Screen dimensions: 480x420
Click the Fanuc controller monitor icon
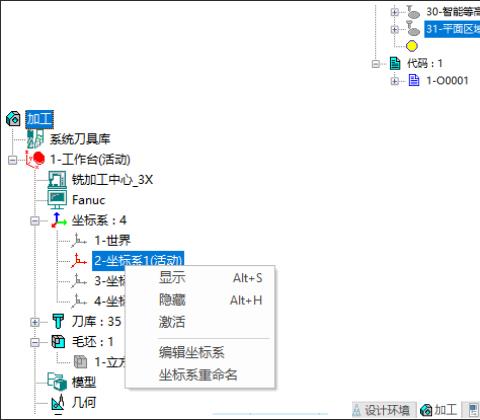click(57, 200)
